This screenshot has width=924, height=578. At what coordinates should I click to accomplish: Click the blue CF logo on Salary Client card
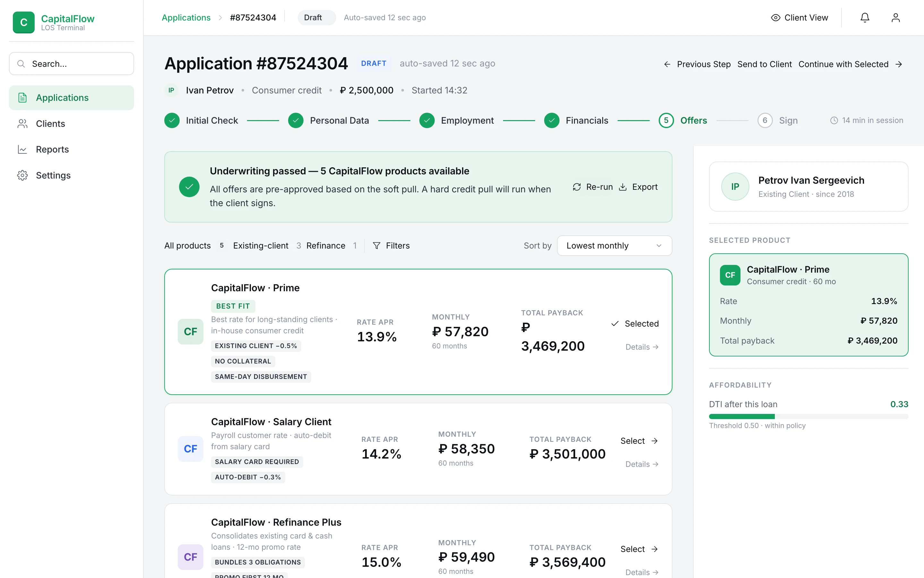(x=191, y=449)
